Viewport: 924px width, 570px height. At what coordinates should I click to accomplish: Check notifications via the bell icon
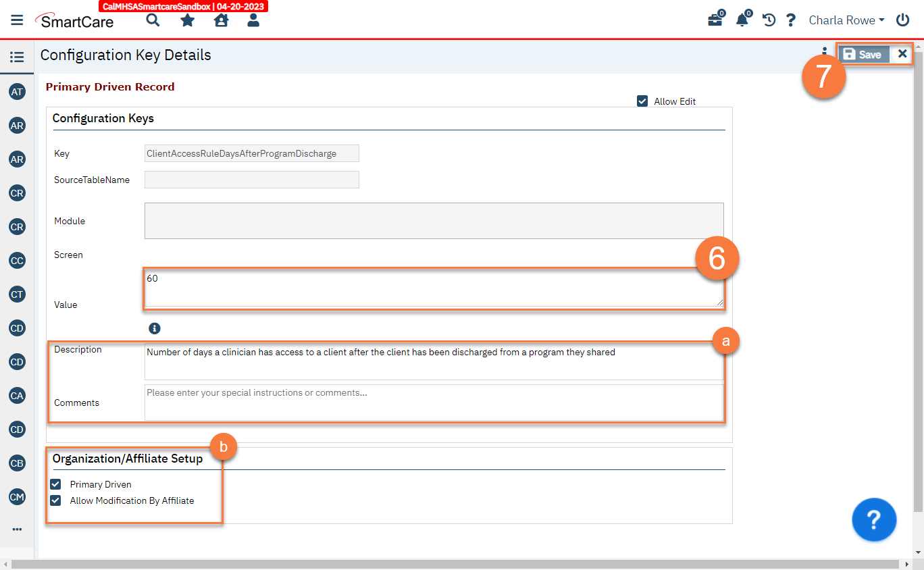coord(742,20)
